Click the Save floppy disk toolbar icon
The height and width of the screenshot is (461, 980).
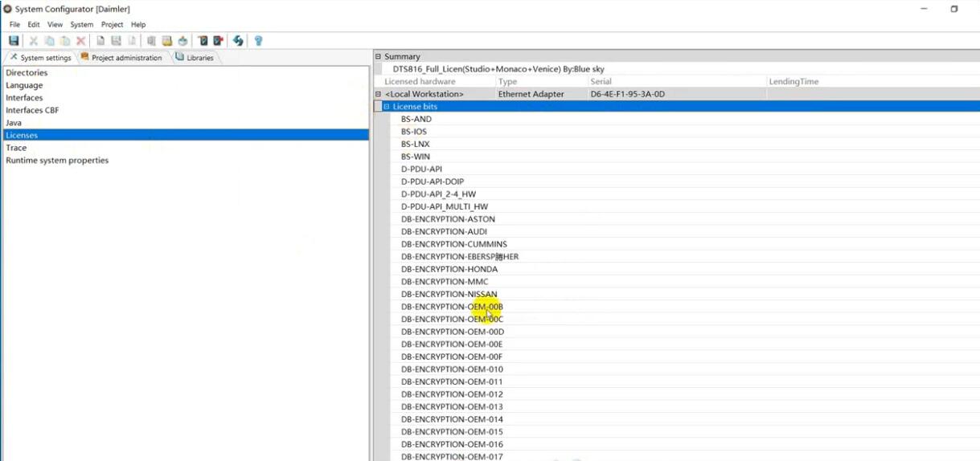tap(14, 41)
